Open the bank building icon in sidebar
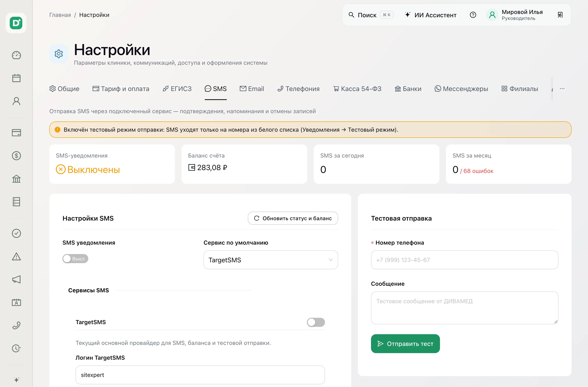The image size is (588, 387). click(x=16, y=179)
